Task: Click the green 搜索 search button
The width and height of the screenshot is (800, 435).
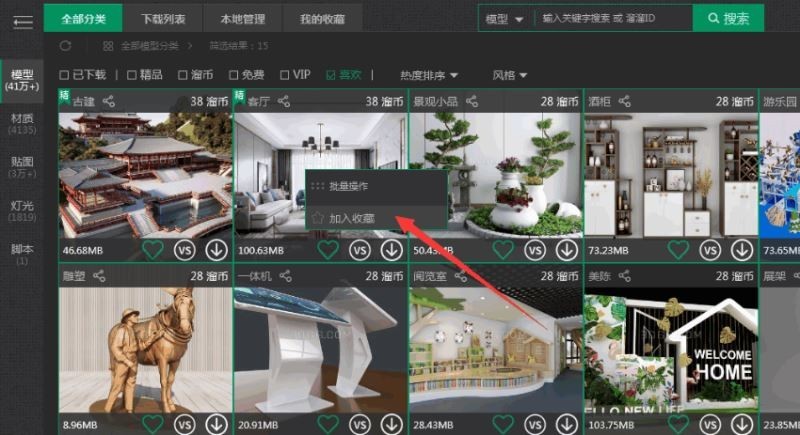Action: [727, 19]
